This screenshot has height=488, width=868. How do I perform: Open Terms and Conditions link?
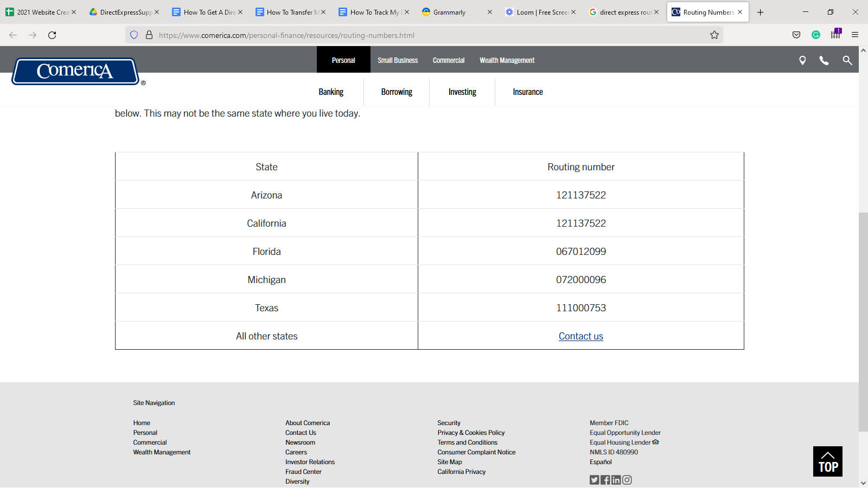pos(468,442)
